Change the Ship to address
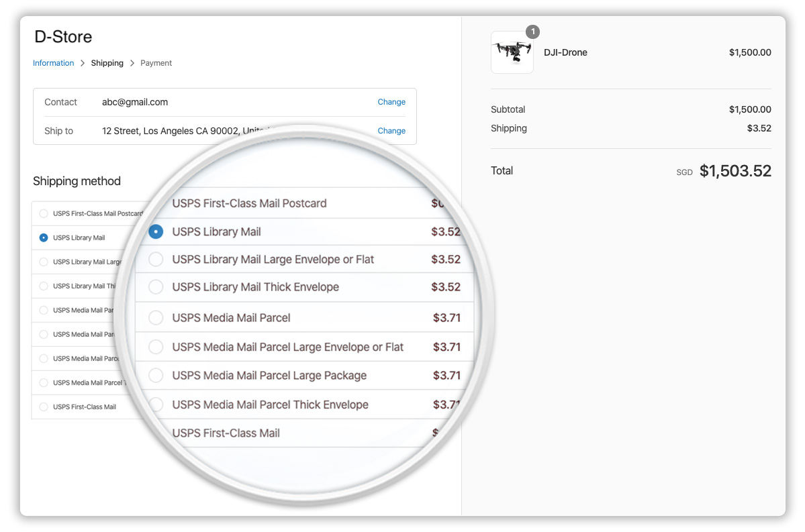Image resolution: width=805 pixels, height=532 pixels. pos(391,131)
